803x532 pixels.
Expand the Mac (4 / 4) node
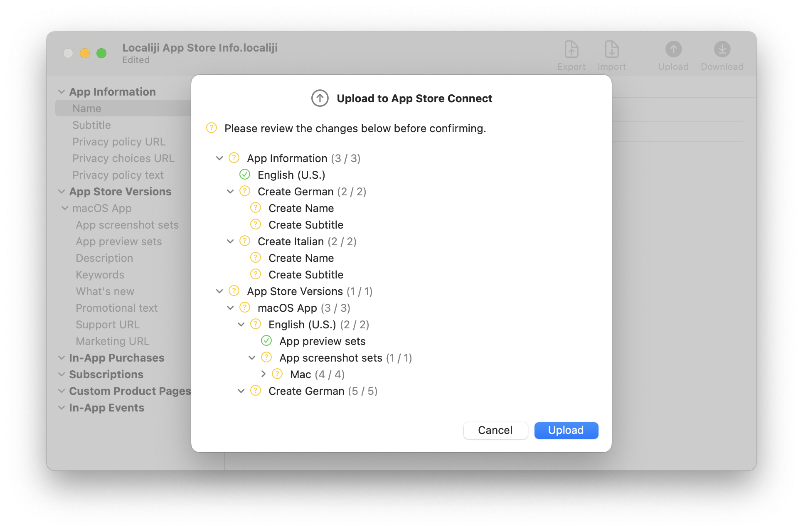tap(263, 374)
